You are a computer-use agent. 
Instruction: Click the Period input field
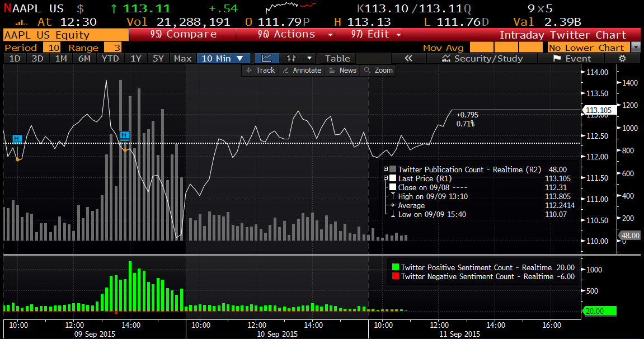pyautogui.click(x=53, y=48)
